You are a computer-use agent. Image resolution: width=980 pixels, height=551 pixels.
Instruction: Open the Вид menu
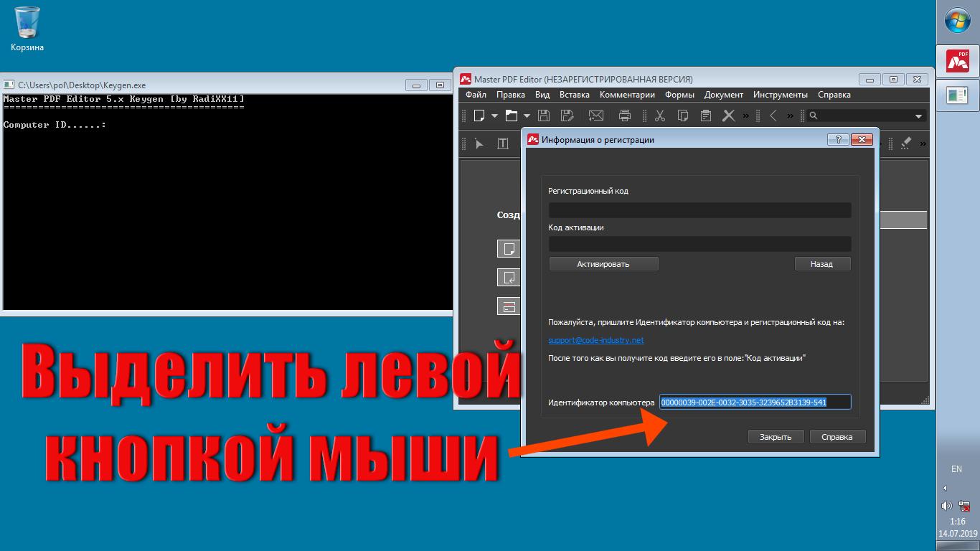click(x=542, y=95)
